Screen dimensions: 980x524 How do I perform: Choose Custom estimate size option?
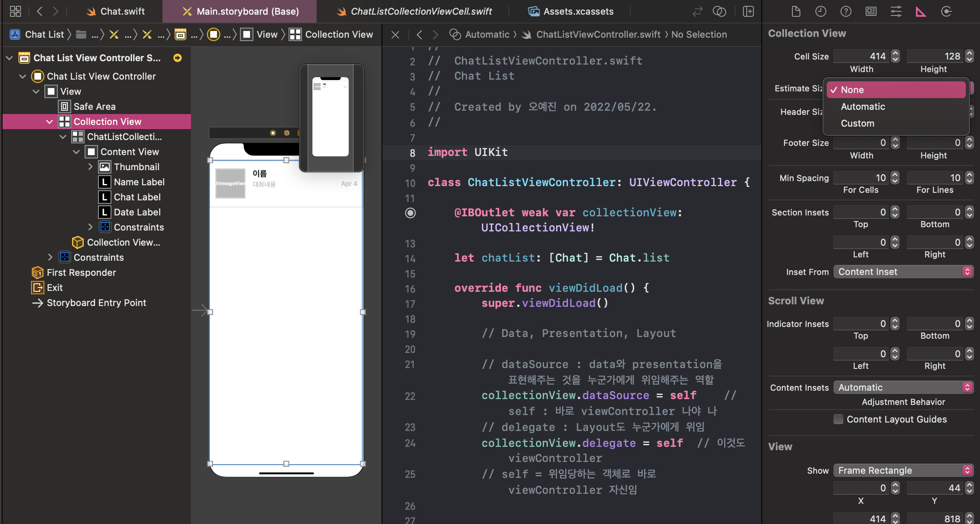857,123
